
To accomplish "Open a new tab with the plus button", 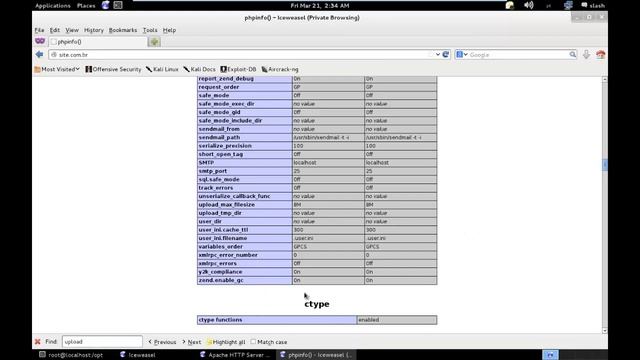I will click(154, 42).
